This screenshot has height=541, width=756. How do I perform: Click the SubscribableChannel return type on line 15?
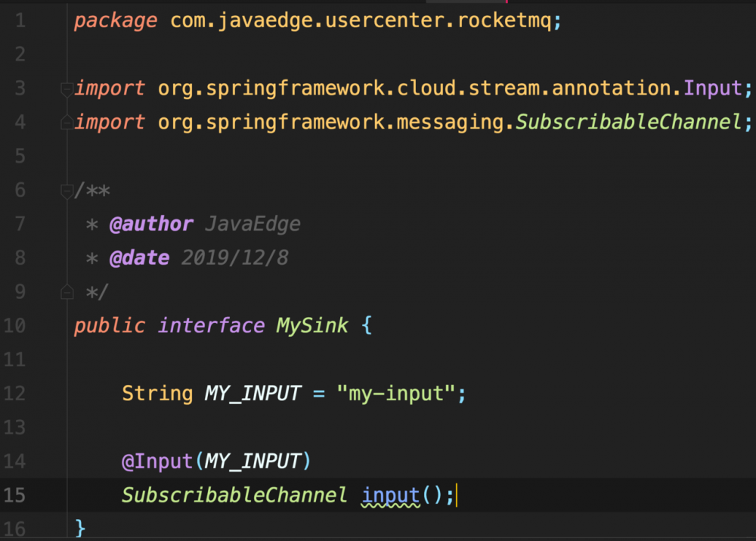pyautogui.click(x=234, y=495)
